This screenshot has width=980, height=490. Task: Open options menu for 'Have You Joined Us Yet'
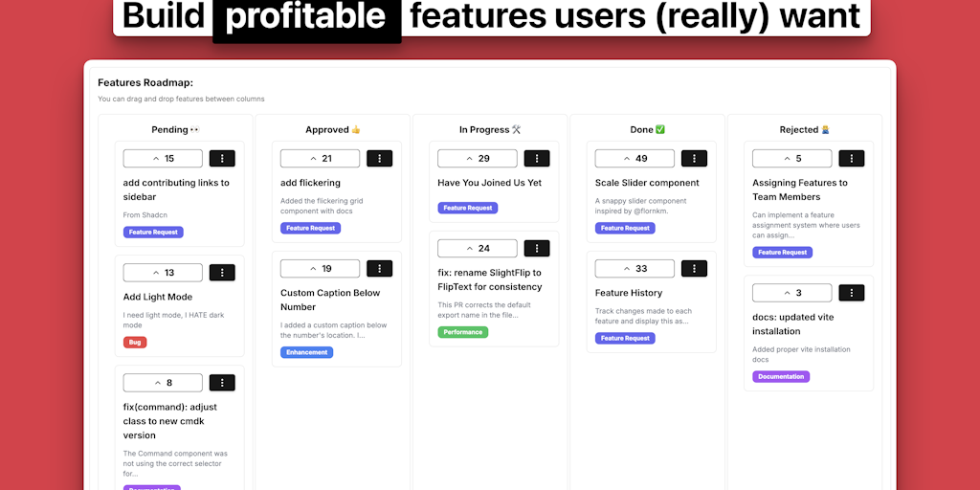(537, 159)
